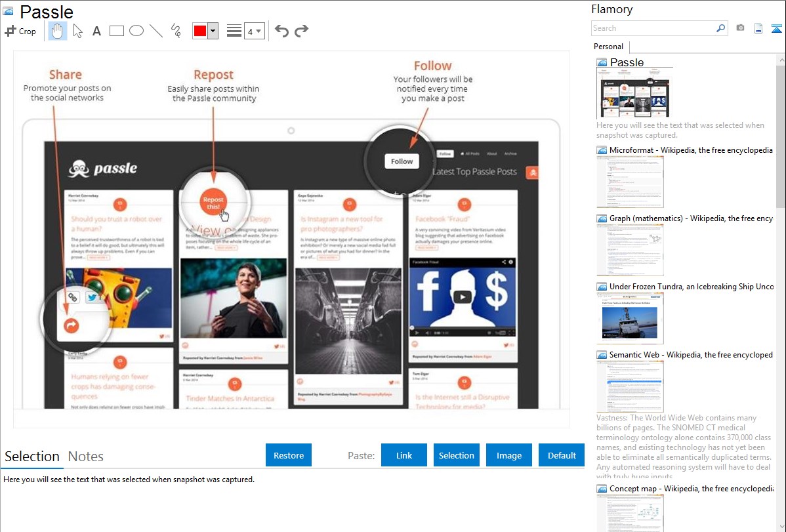Open the Passle snapshot thumbnail in sidebar

[634, 93]
